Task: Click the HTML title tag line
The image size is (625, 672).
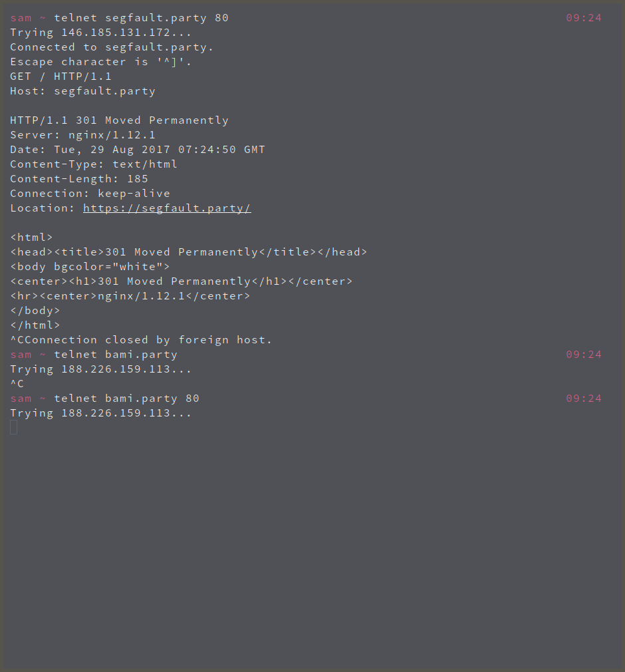Action: 189,252
